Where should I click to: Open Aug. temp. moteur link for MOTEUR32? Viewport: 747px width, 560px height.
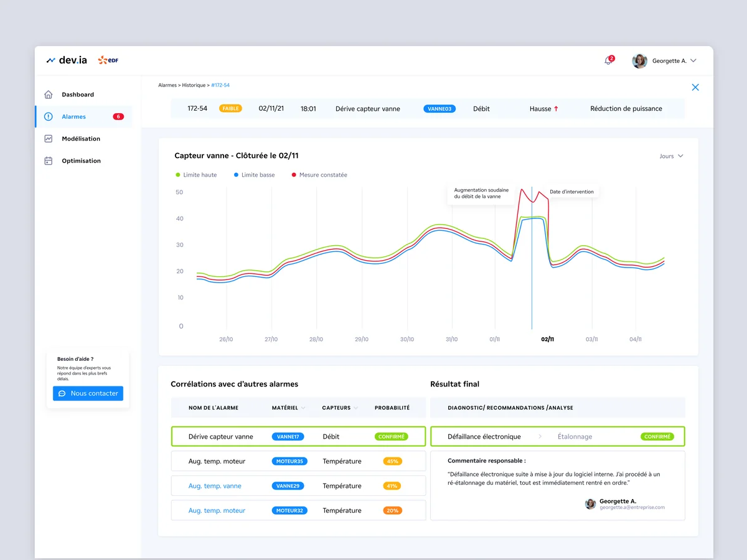coord(217,510)
